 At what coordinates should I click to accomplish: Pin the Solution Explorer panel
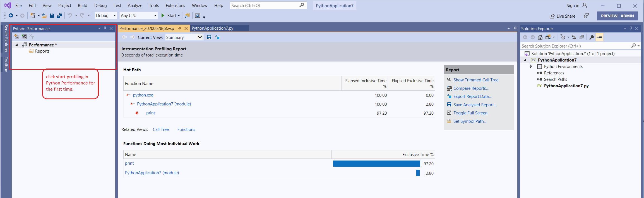point(631,29)
